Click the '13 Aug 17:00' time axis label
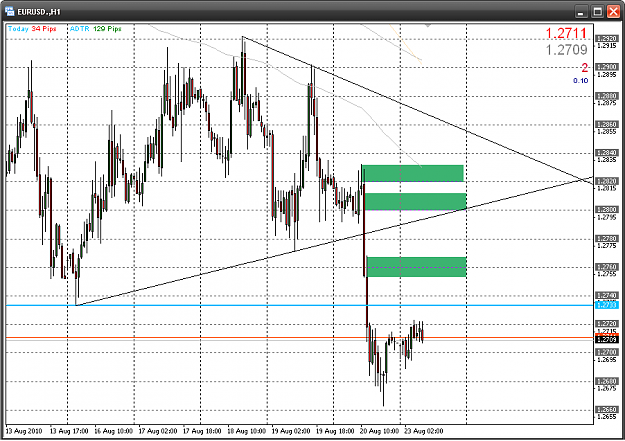The image size is (625, 441). tap(69, 431)
